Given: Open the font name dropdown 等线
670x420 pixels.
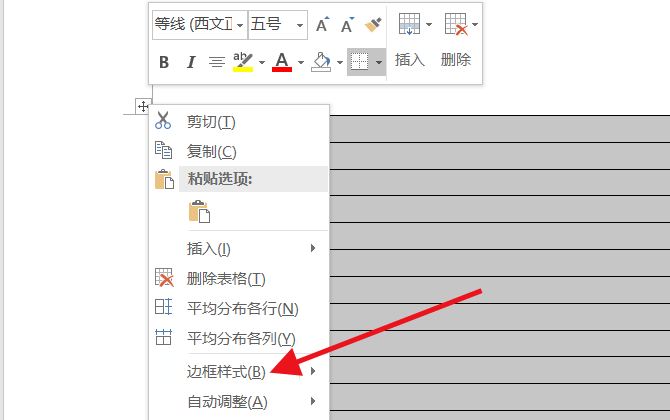Looking at the screenshot, I should click(200, 25).
